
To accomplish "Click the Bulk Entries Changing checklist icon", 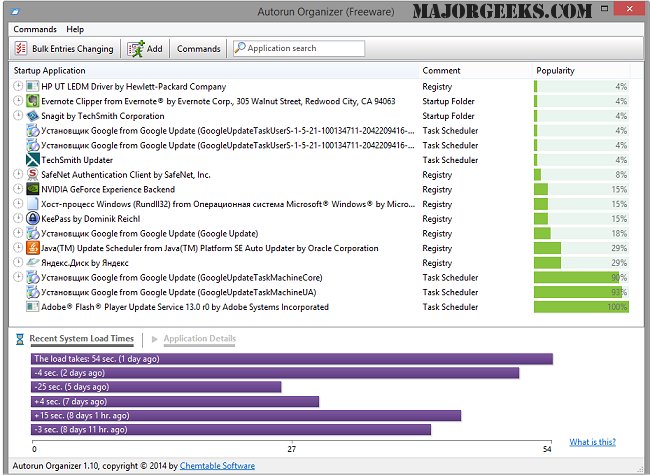I will click(x=21, y=48).
